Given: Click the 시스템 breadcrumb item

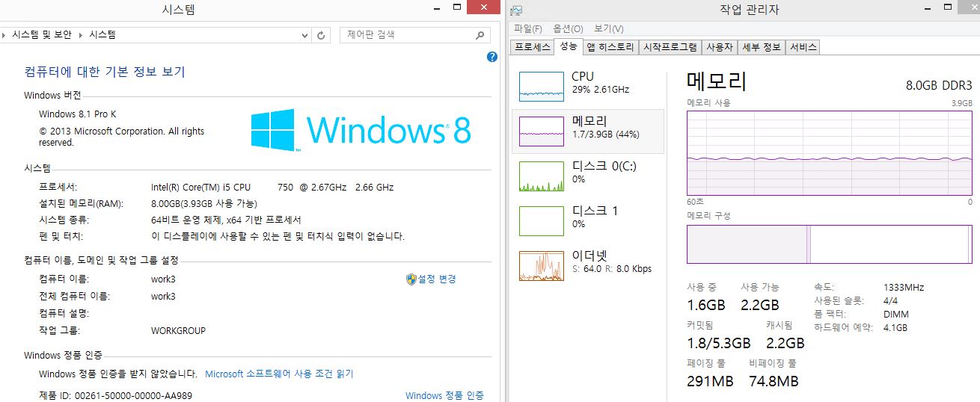Looking at the screenshot, I should tap(102, 35).
